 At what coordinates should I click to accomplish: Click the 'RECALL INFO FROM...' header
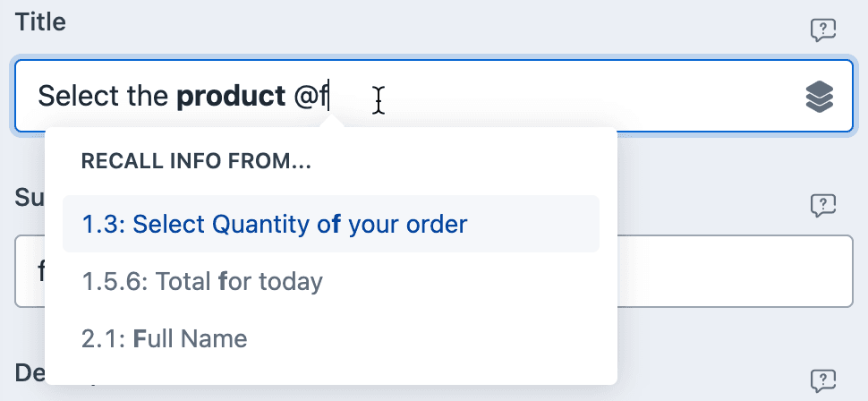196,161
